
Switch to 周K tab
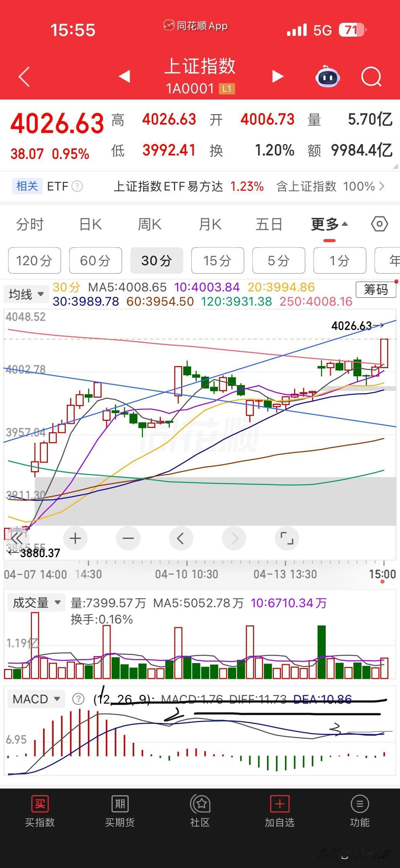click(150, 224)
